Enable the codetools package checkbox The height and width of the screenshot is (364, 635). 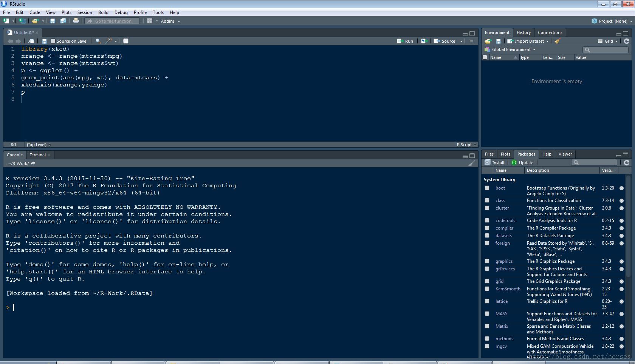click(487, 220)
